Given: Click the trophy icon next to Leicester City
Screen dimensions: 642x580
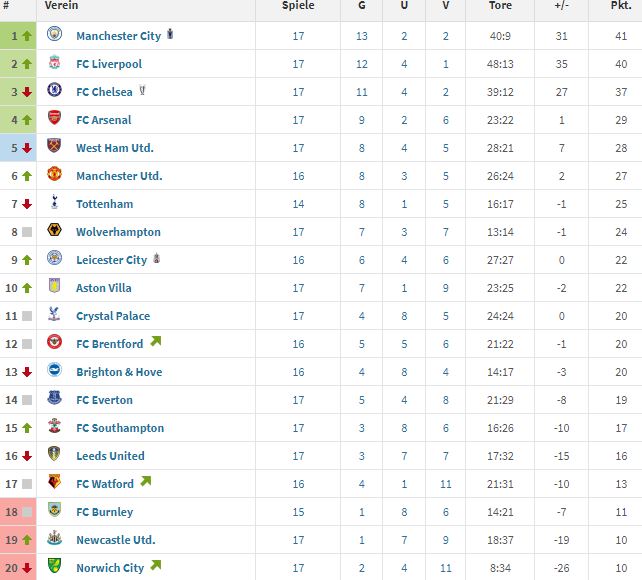Looking at the screenshot, I should coord(156,258).
